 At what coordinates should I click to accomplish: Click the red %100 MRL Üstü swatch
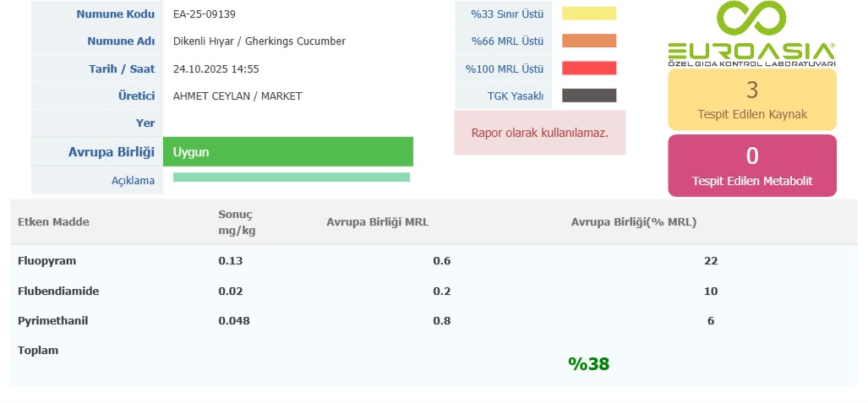pos(589,68)
